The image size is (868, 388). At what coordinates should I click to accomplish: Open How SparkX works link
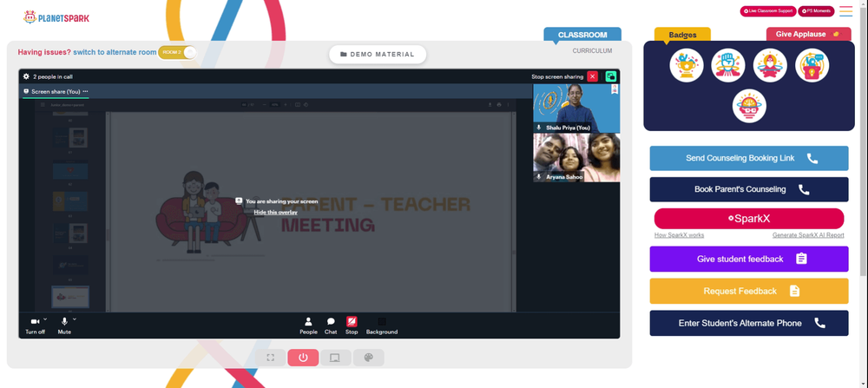coord(680,235)
